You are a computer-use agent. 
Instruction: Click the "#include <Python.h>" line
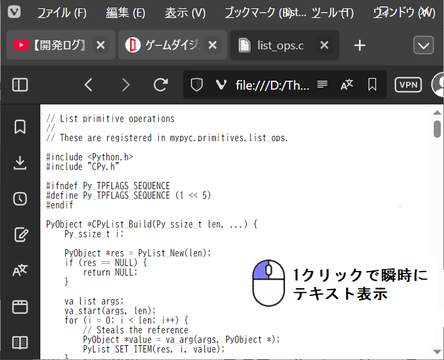[x=90, y=157]
